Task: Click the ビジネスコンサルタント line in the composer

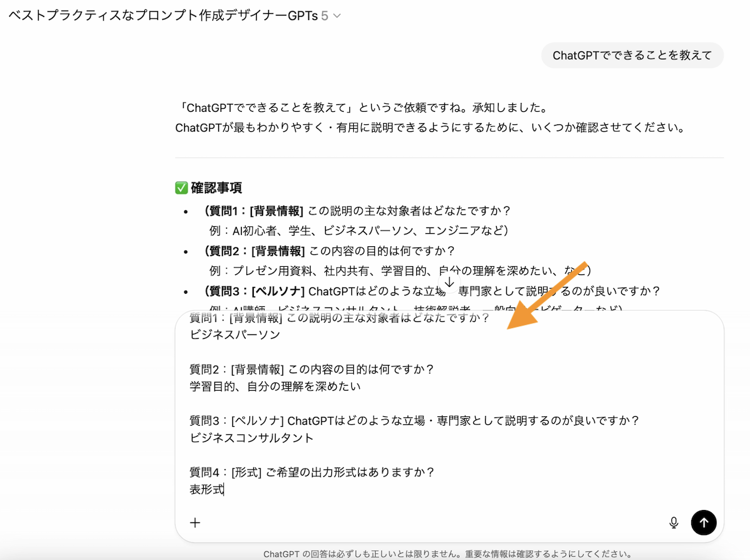Action: [x=252, y=437]
